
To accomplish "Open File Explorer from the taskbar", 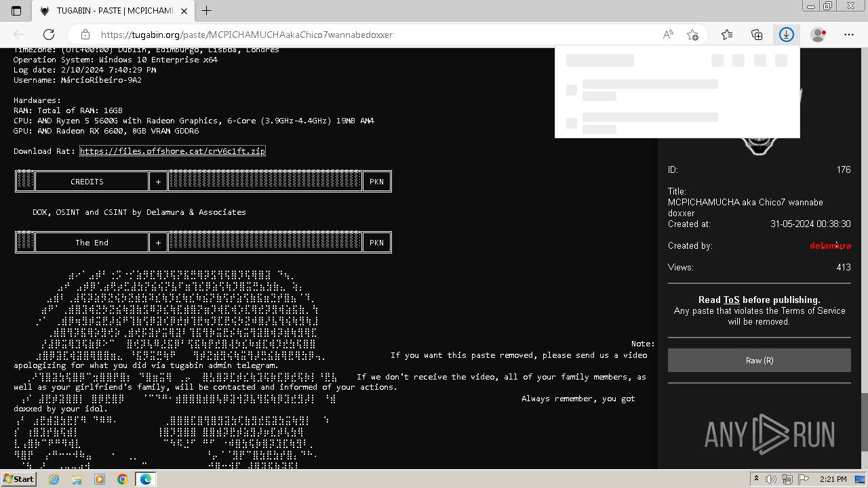I will click(77, 479).
